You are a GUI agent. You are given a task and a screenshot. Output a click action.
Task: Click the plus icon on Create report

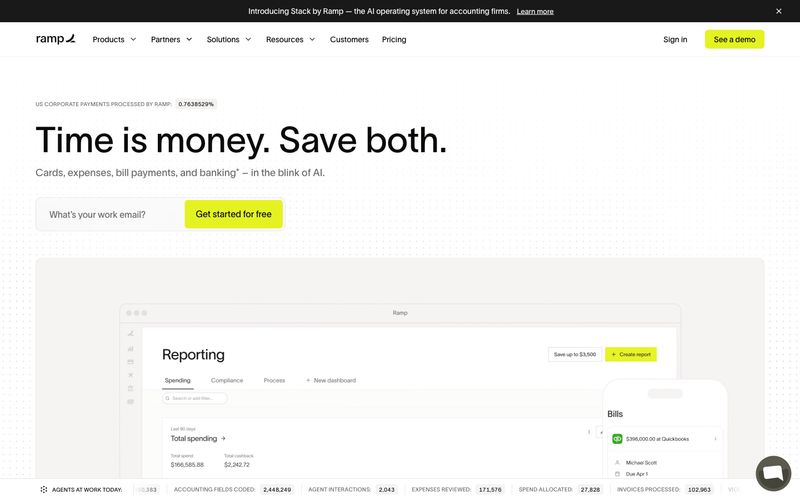tap(613, 354)
